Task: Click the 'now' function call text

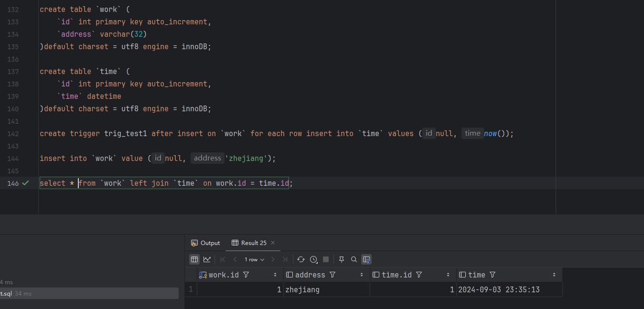Action: (x=490, y=134)
